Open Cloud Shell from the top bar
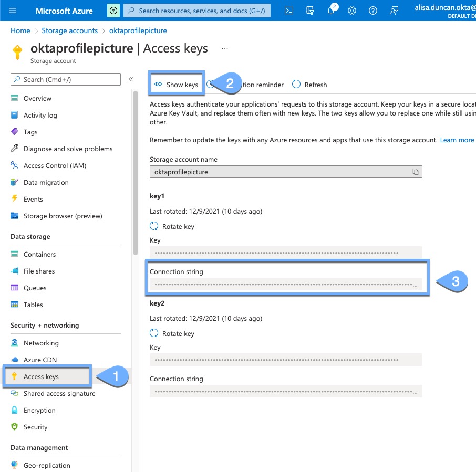The image size is (476, 472). (289, 11)
